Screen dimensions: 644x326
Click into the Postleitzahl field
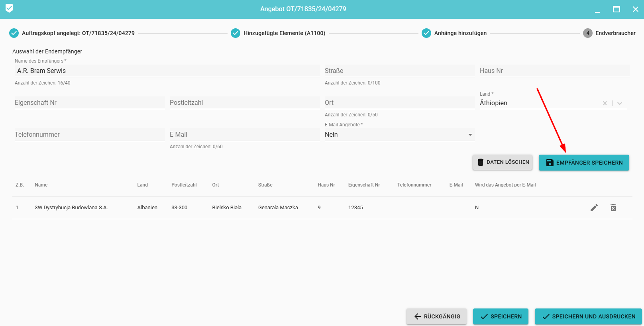pos(244,103)
